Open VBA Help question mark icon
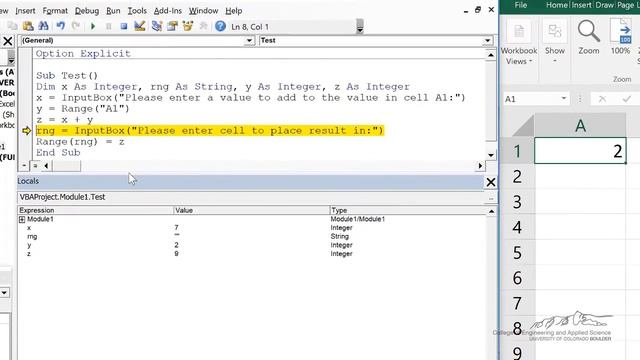The image size is (640, 360). point(220,27)
